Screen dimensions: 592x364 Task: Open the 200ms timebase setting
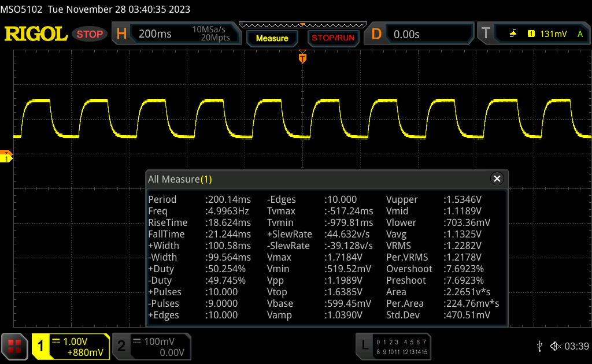(x=156, y=34)
